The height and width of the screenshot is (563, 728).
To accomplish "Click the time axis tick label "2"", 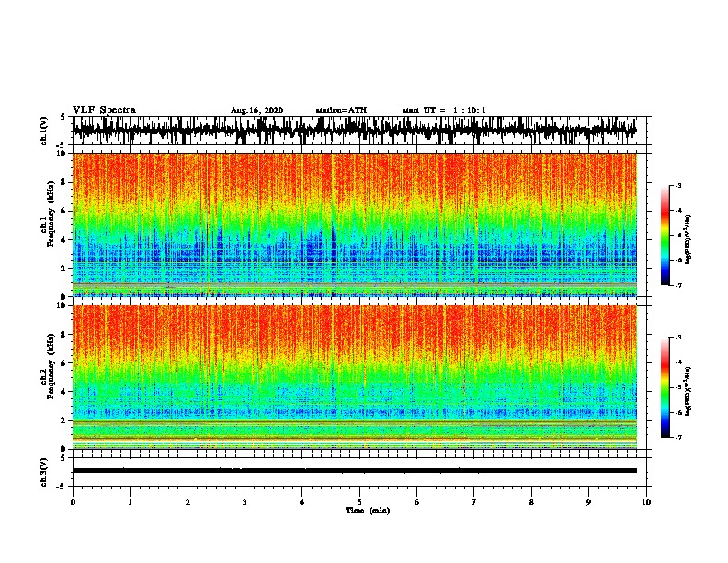I will coord(188,502).
